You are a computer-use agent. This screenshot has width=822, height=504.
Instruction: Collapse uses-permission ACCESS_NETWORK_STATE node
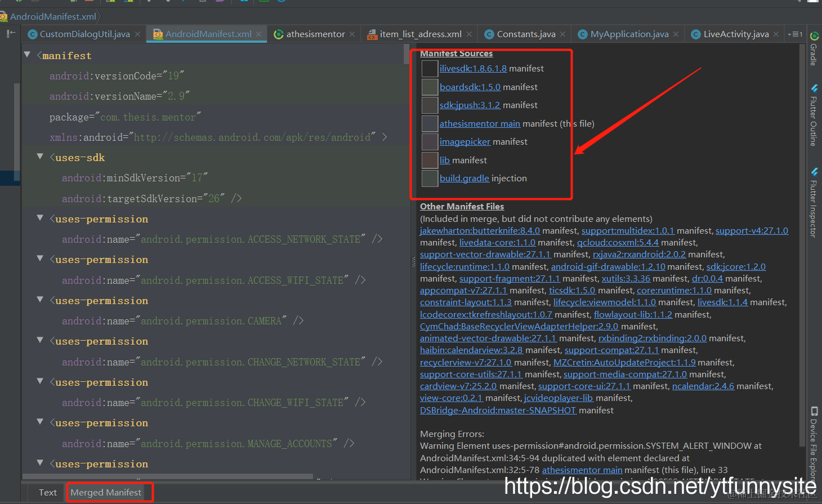(40, 217)
